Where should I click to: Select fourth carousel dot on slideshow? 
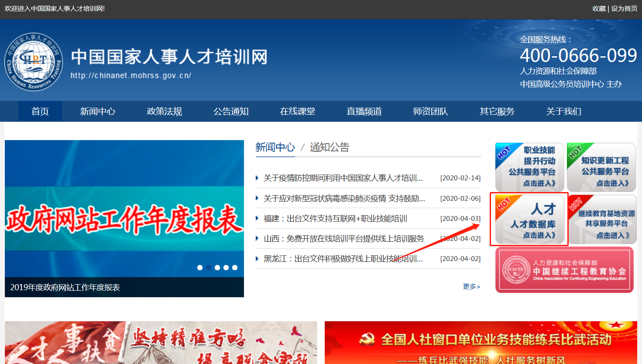click(x=226, y=268)
